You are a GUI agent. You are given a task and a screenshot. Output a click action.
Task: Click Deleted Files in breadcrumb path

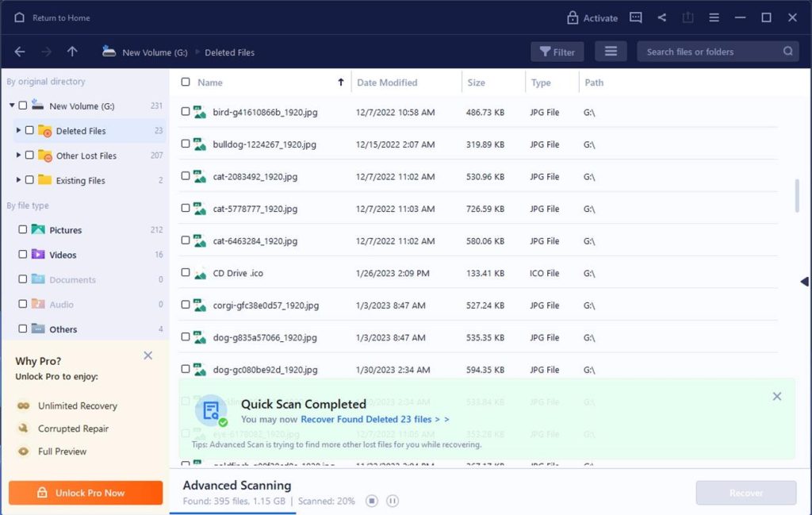click(x=229, y=52)
